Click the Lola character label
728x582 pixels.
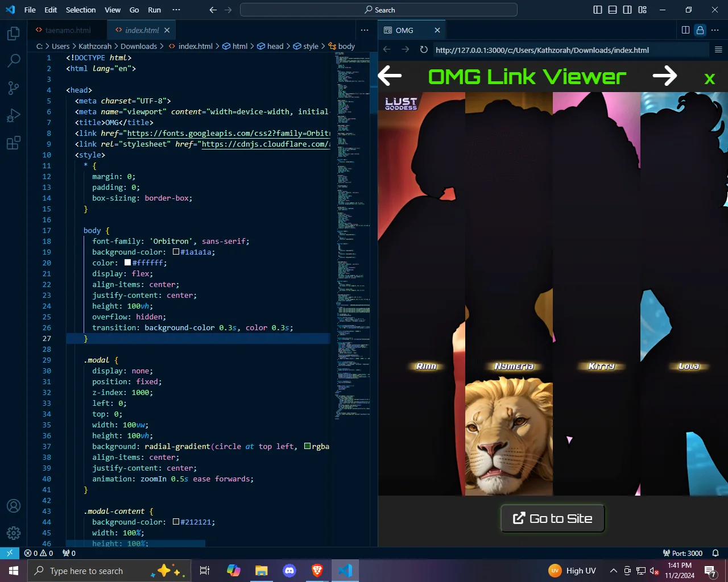click(689, 366)
